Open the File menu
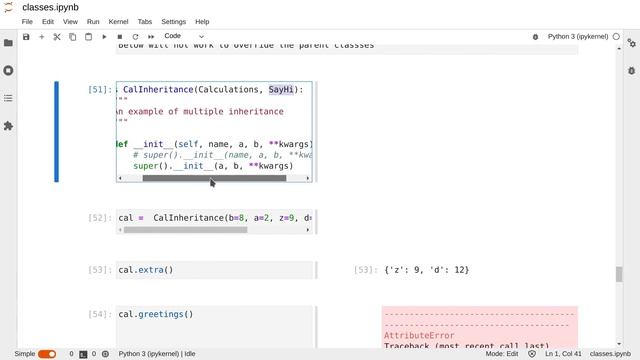This screenshot has height=360, width=640. [x=27, y=22]
